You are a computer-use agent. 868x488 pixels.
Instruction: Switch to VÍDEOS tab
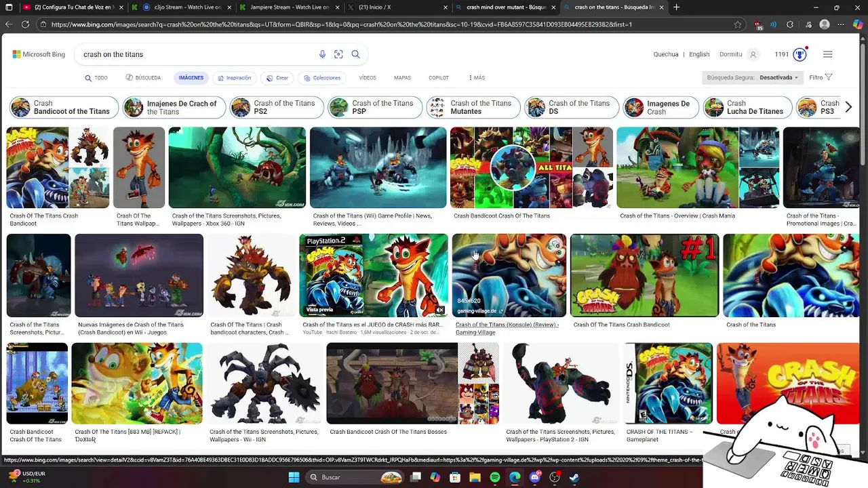pos(368,78)
